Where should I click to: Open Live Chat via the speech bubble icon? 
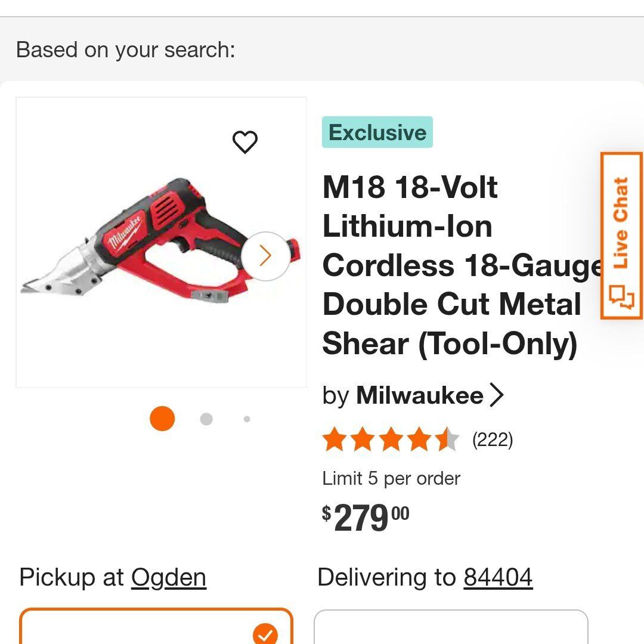click(x=621, y=296)
